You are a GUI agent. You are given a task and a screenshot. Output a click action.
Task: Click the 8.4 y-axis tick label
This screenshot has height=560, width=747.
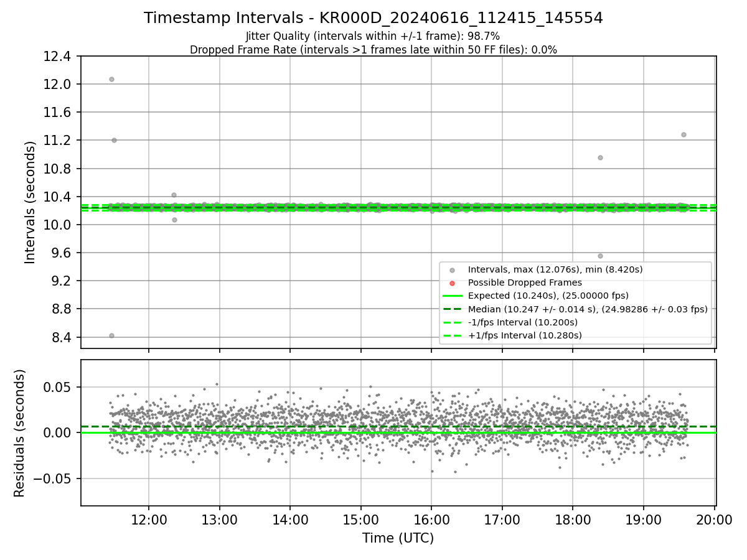pos(62,338)
